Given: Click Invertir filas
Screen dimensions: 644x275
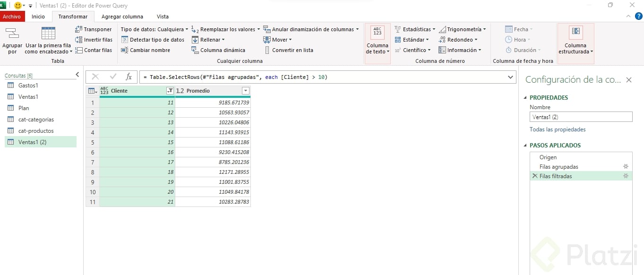Looking at the screenshot, I should [94, 40].
